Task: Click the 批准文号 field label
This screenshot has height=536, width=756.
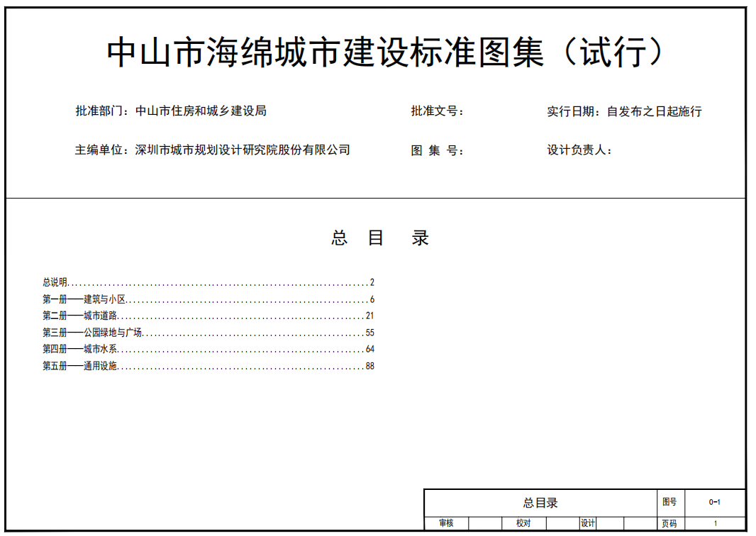Action: pos(438,111)
